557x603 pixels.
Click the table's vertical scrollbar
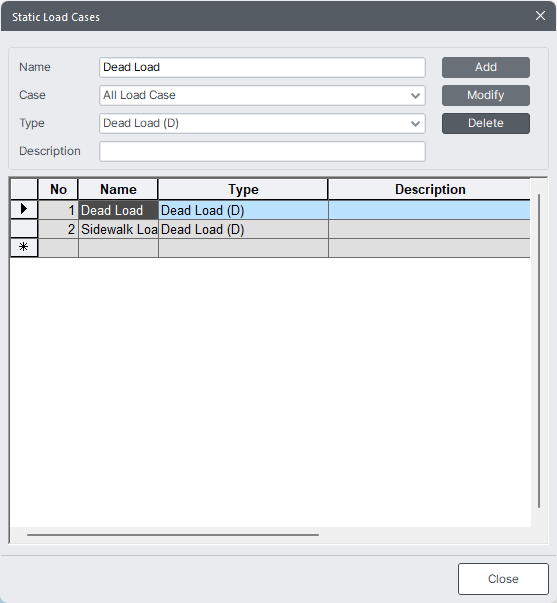pyautogui.click(x=539, y=351)
